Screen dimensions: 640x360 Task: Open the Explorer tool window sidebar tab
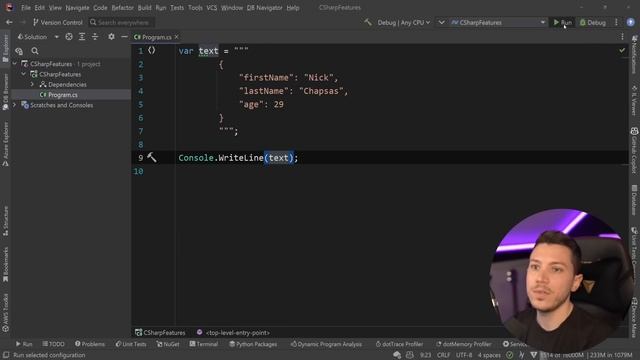point(5,48)
